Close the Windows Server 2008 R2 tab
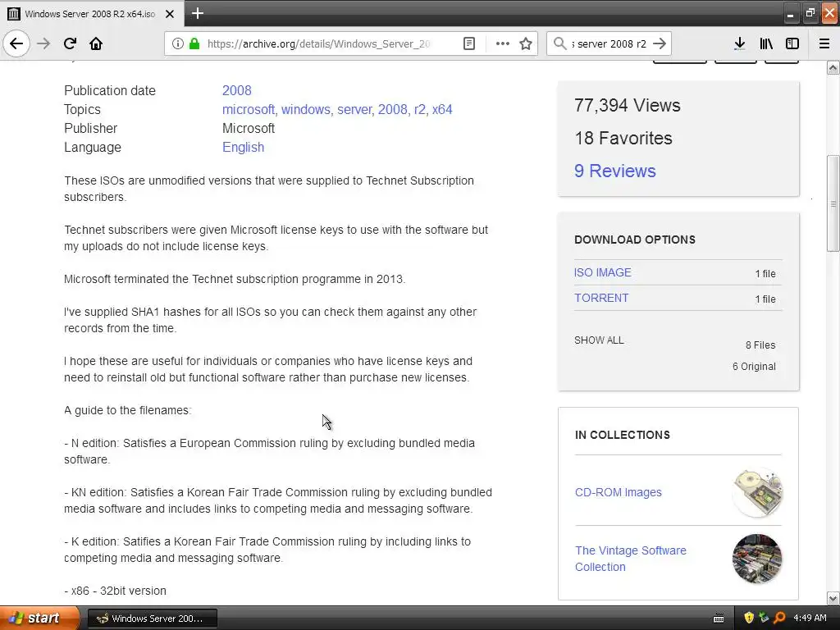 click(x=169, y=14)
